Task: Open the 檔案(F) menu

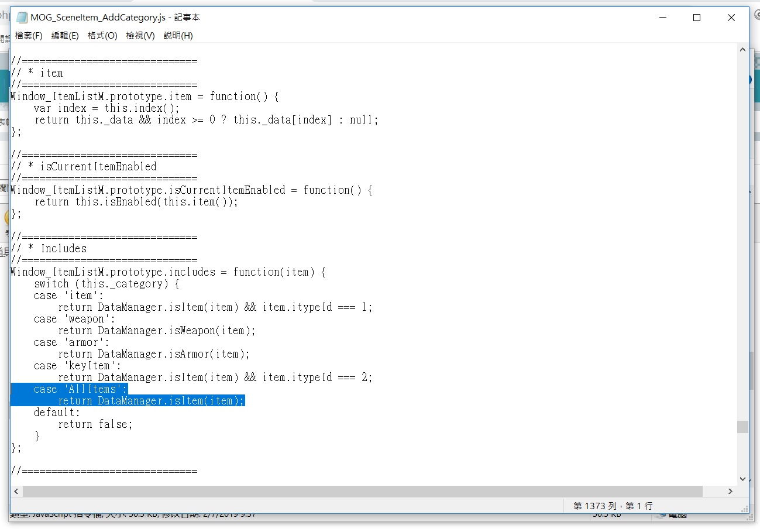Action: click(x=29, y=36)
